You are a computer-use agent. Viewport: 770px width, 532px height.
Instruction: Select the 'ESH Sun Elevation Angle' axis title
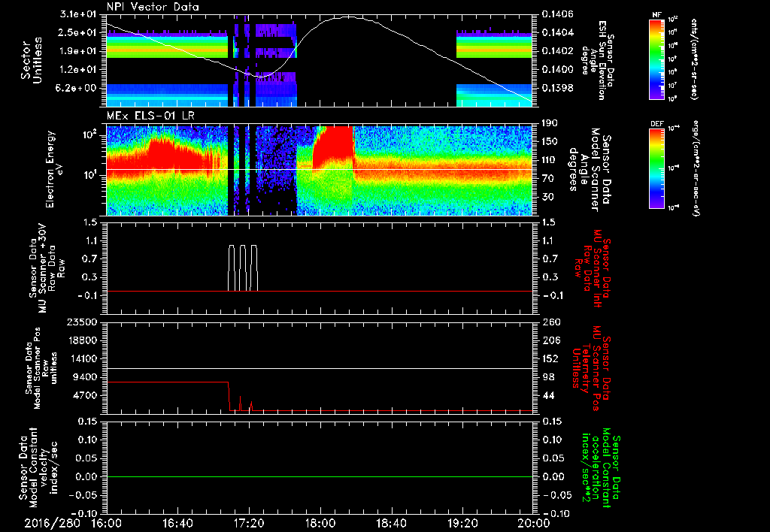(598, 60)
